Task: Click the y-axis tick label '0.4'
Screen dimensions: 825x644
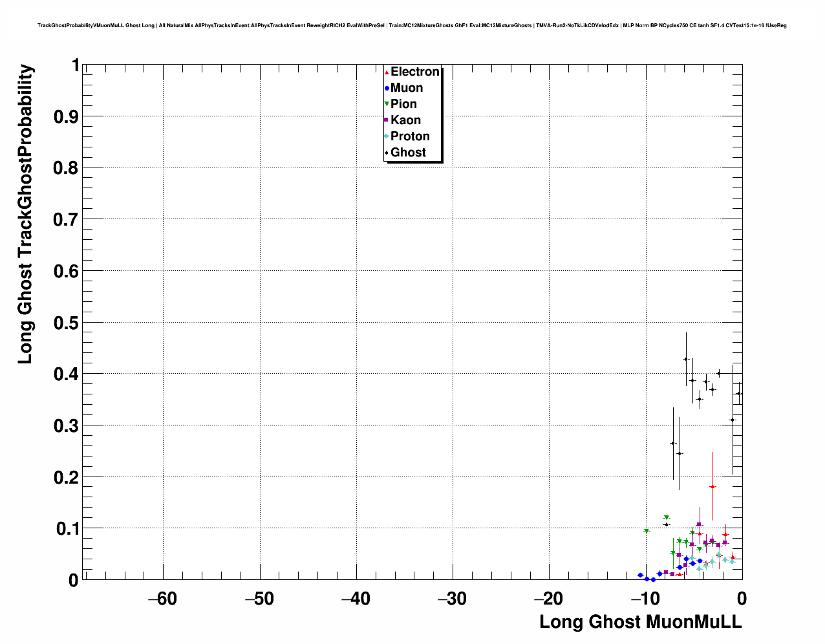Action: 67,374
